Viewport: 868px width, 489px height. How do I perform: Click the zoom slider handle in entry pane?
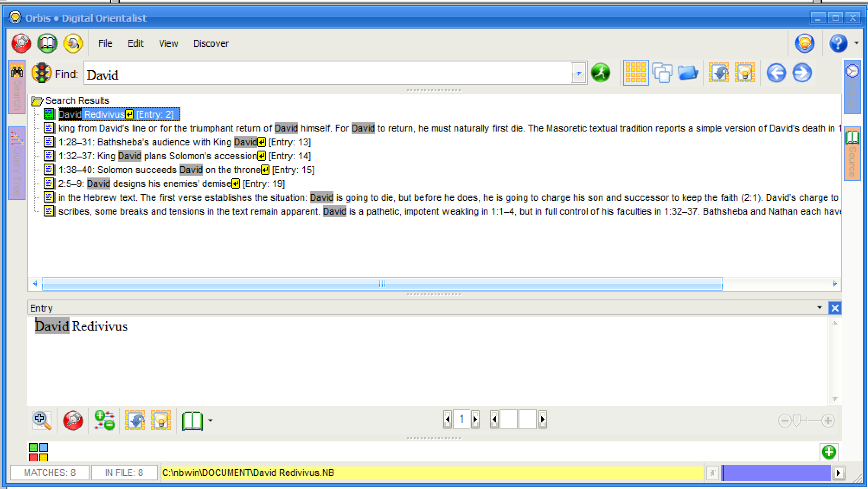point(797,420)
